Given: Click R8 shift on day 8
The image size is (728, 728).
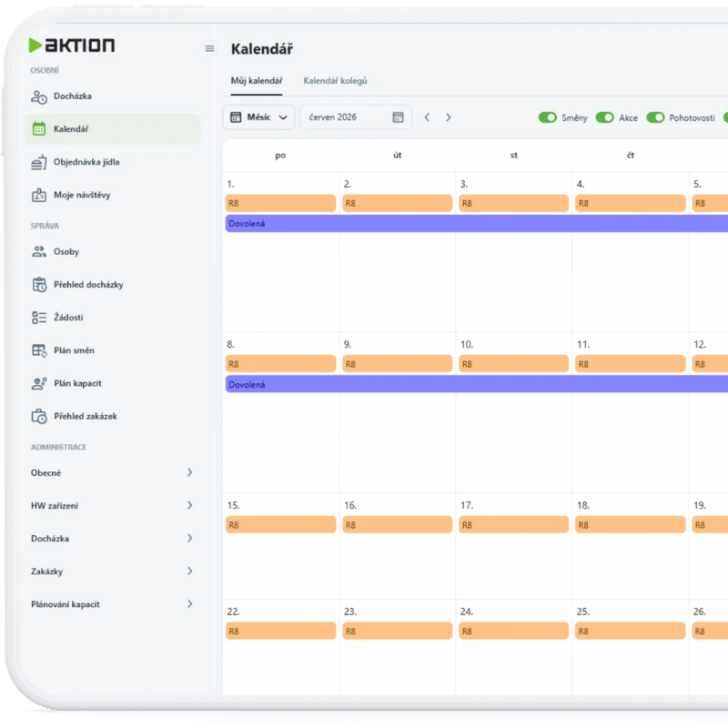Looking at the screenshot, I should pyautogui.click(x=280, y=365).
